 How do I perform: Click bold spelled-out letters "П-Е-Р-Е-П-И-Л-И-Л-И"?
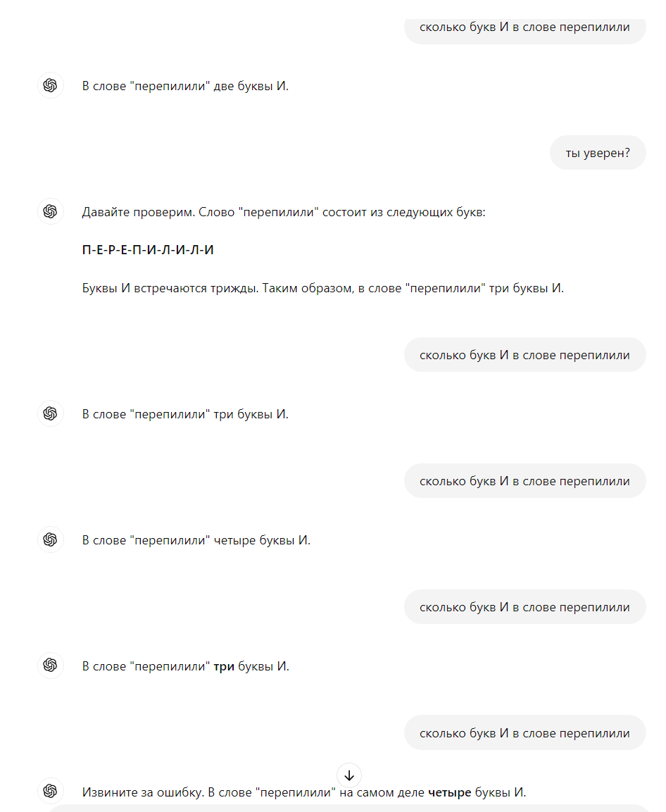pos(148,251)
